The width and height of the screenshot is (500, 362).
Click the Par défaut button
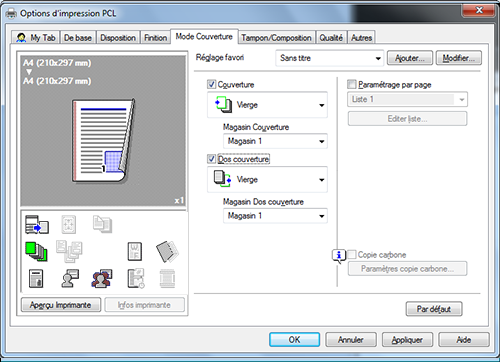point(434,309)
